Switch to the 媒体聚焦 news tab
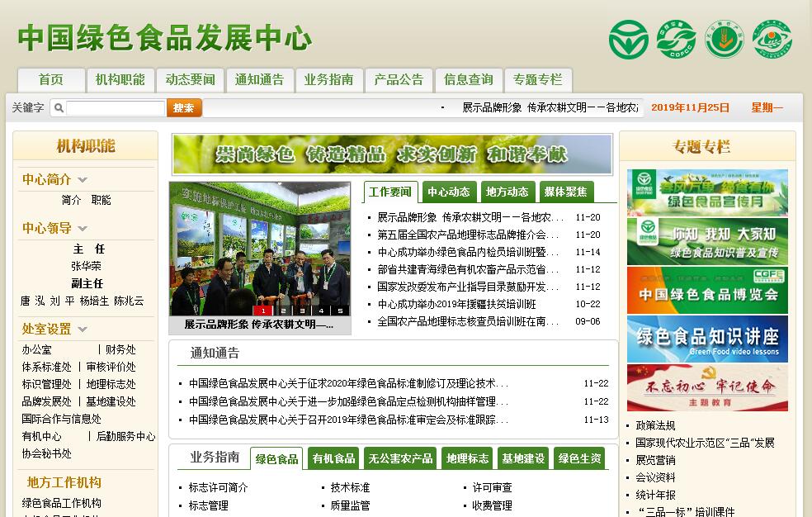 (x=565, y=192)
